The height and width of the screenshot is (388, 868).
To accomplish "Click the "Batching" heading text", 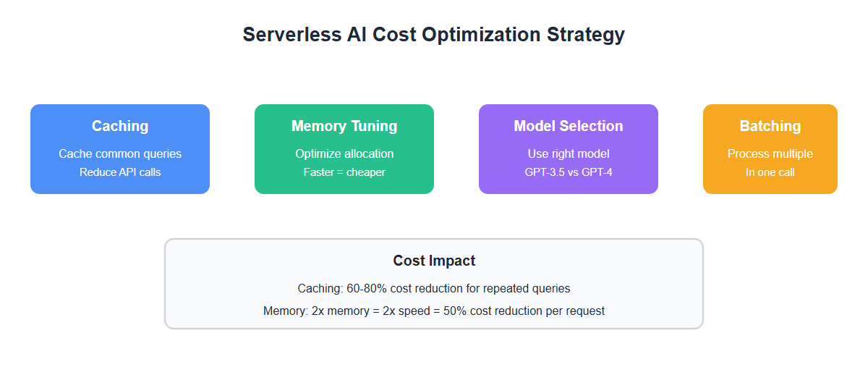I will (x=770, y=126).
